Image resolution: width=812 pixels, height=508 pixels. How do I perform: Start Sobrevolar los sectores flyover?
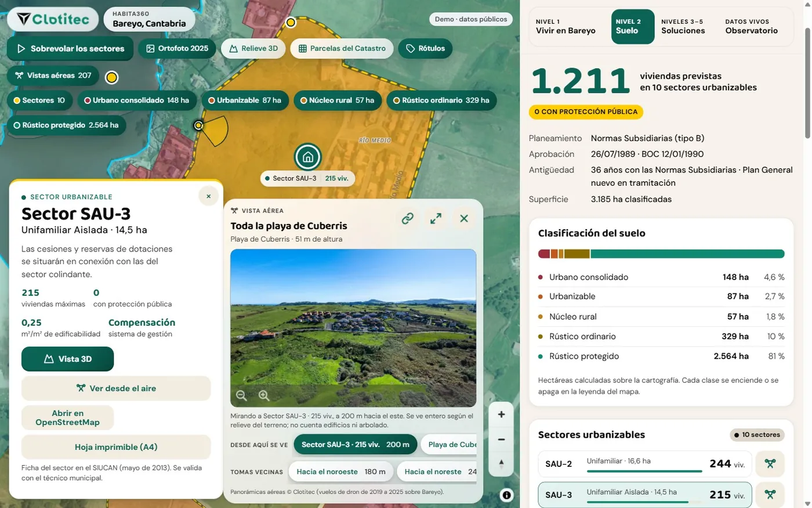pyautogui.click(x=70, y=49)
